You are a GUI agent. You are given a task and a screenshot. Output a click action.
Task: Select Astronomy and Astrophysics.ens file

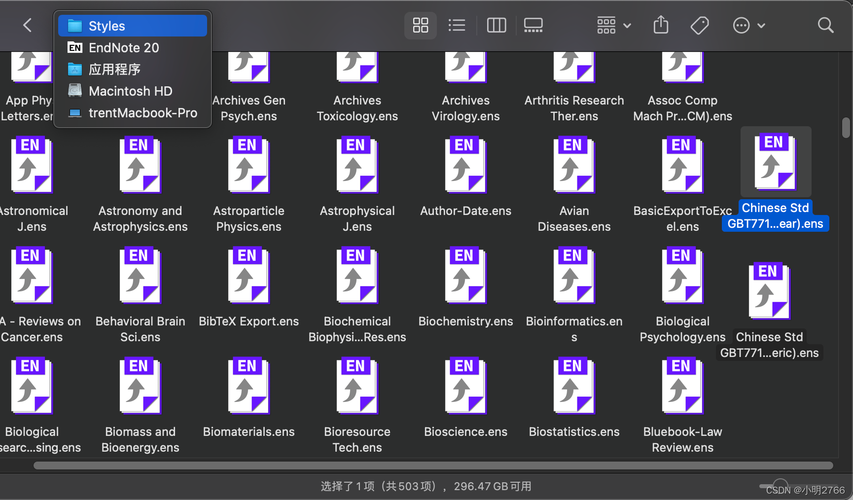[140, 185]
